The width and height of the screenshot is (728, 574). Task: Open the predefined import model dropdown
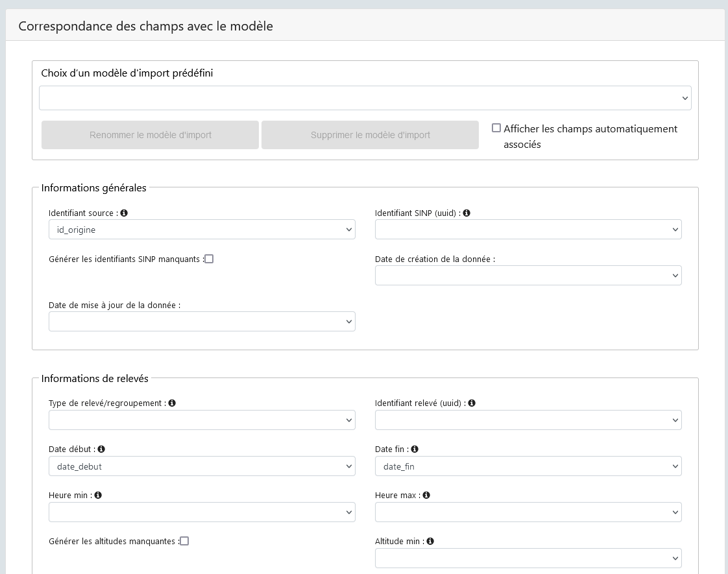coord(365,97)
